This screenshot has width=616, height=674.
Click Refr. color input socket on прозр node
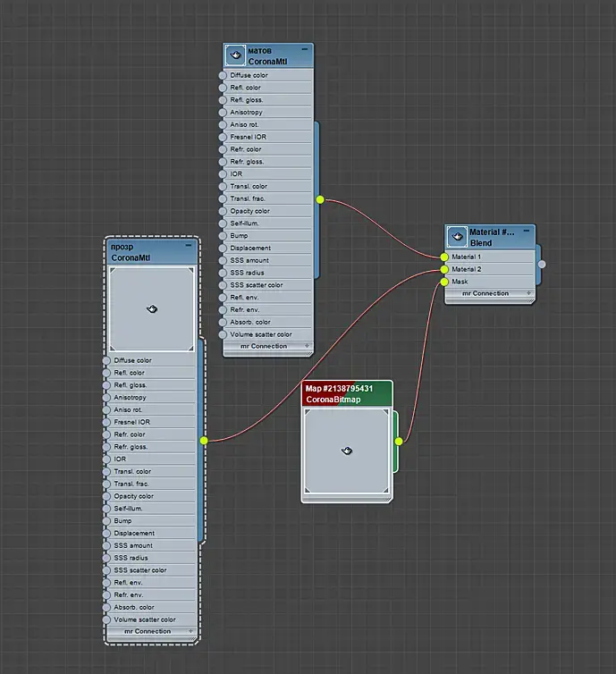pyautogui.click(x=106, y=434)
